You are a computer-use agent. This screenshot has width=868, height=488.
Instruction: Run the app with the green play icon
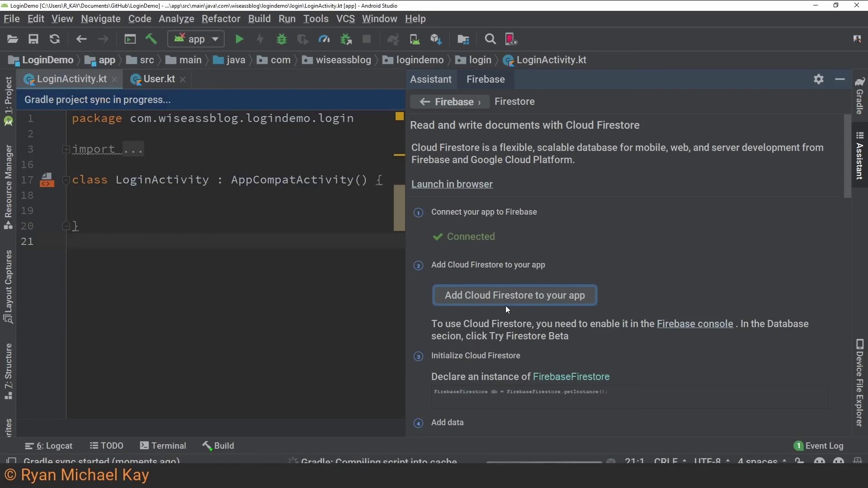240,39
